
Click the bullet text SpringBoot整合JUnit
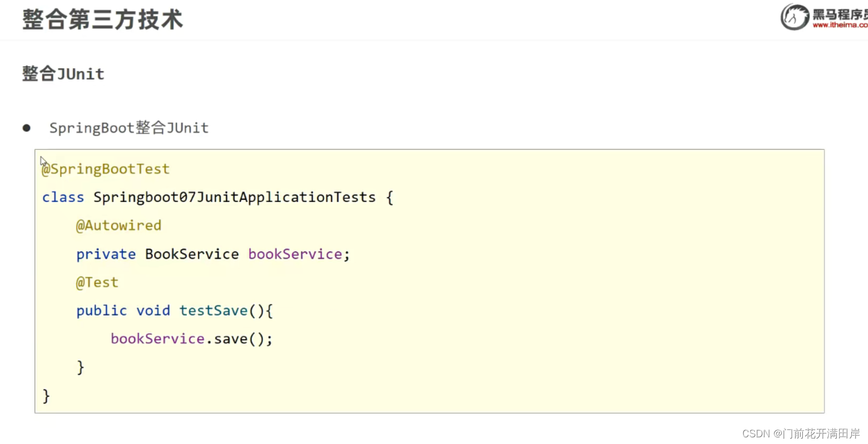pos(129,128)
